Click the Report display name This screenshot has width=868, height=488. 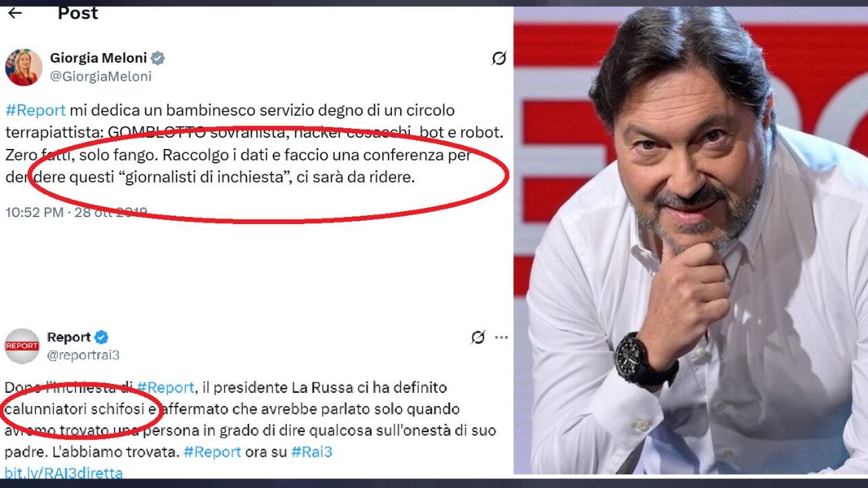(69, 337)
